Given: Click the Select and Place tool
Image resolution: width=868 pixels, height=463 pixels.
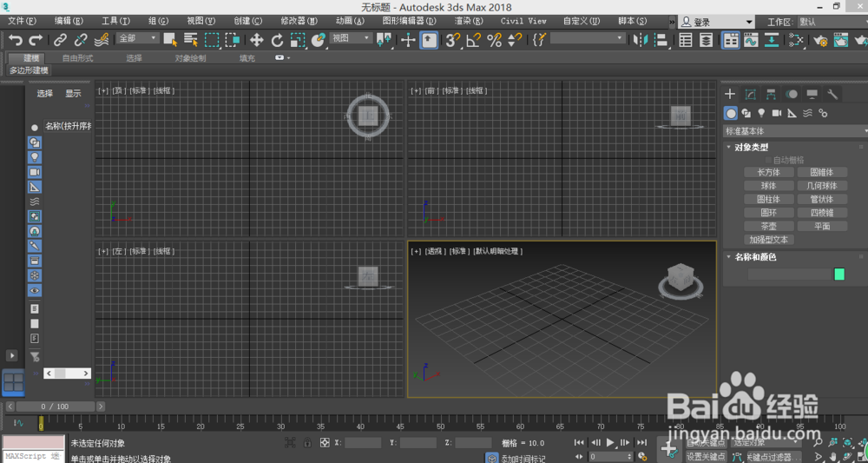Looking at the screenshot, I should pyautogui.click(x=318, y=40).
